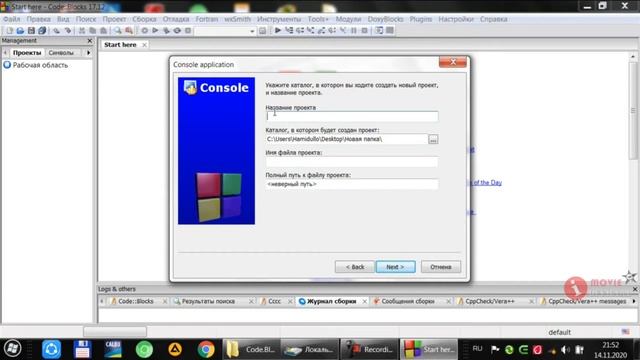The width and height of the screenshot is (640, 360).
Task: Click the New file toolbar icon
Action: coord(9,31)
